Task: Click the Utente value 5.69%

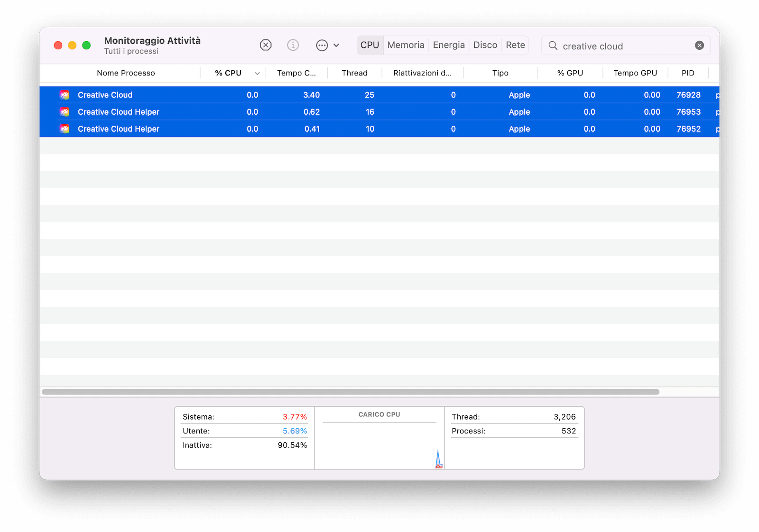Action: (x=295, y=431)
